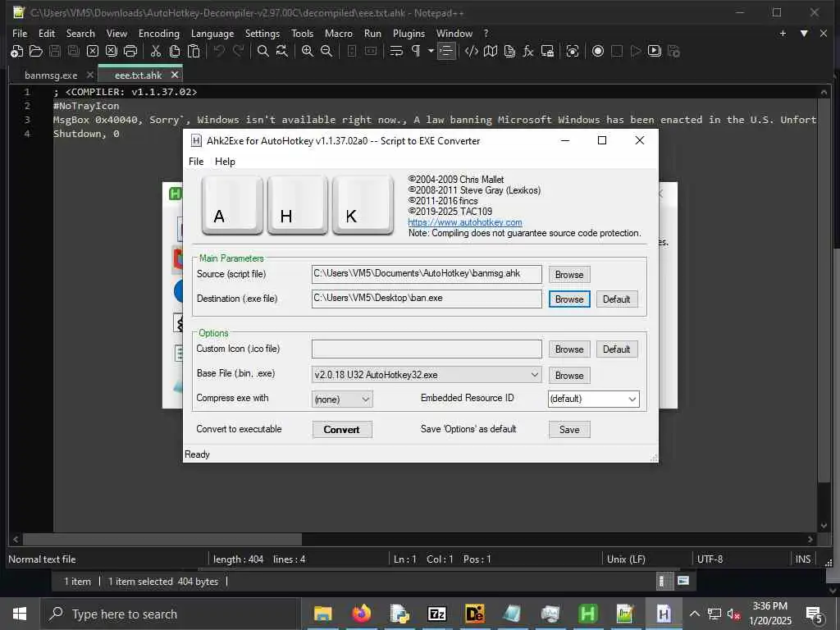
Task: Toggle the indent guide toolbar button
Action: pos(445,52)
